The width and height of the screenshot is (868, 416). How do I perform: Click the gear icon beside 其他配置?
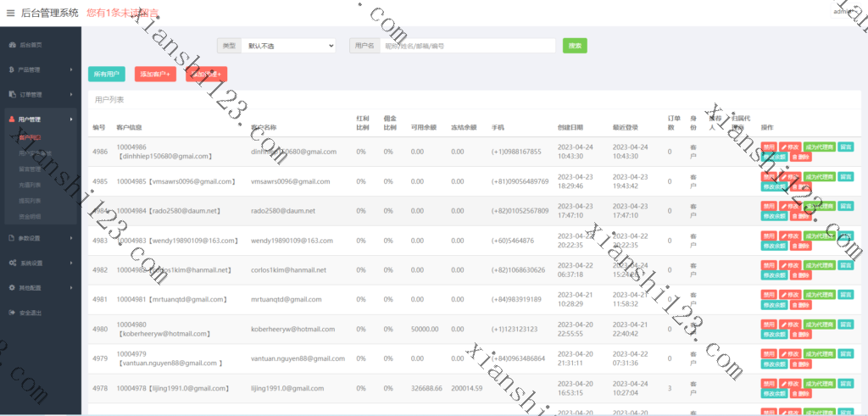pyautogui.click(x=12, y=288)
